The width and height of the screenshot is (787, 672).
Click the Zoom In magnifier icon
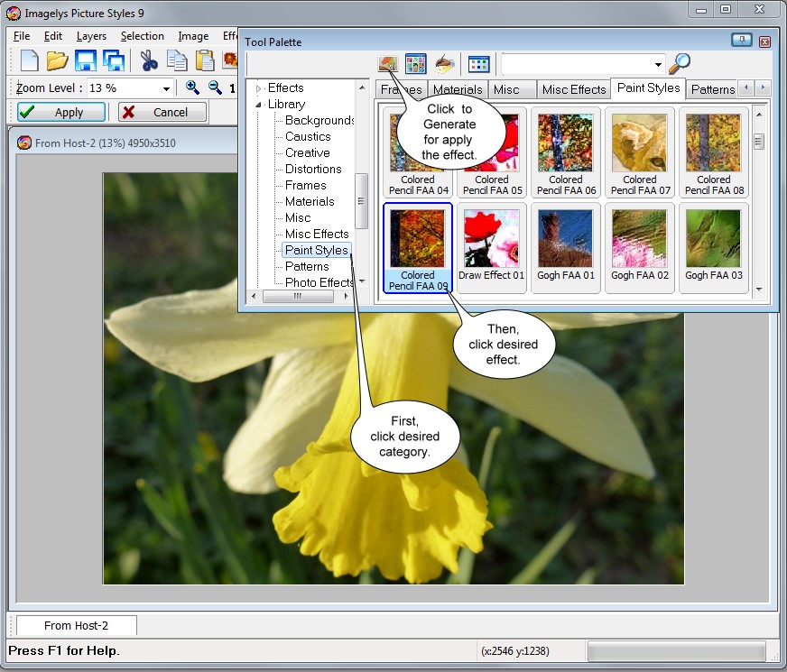pos(192,87)
